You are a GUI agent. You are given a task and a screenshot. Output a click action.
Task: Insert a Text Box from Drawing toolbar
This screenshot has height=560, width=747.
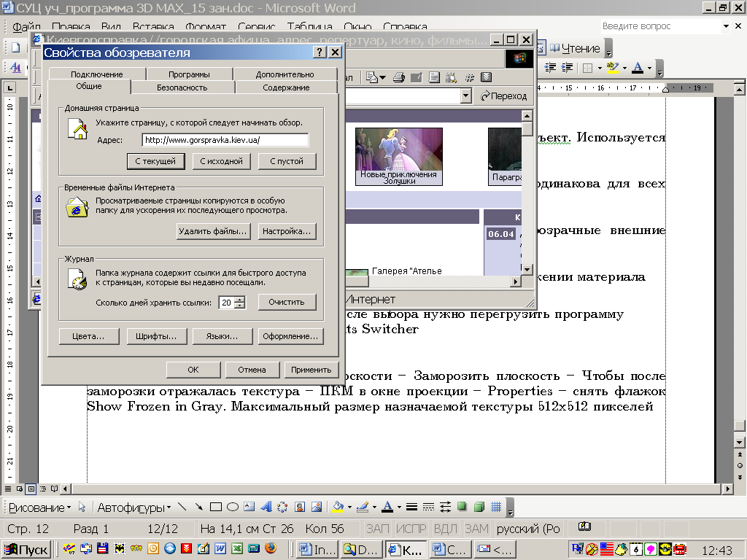(249, 507)
